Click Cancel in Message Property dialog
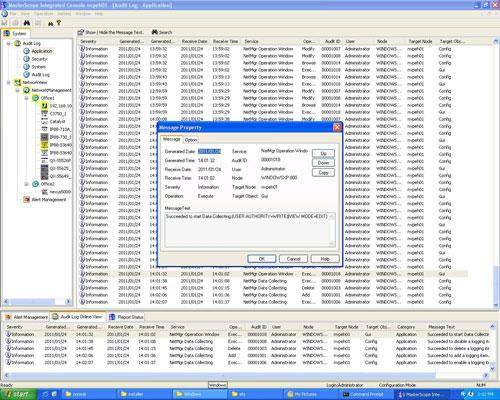 click(293, 259)
